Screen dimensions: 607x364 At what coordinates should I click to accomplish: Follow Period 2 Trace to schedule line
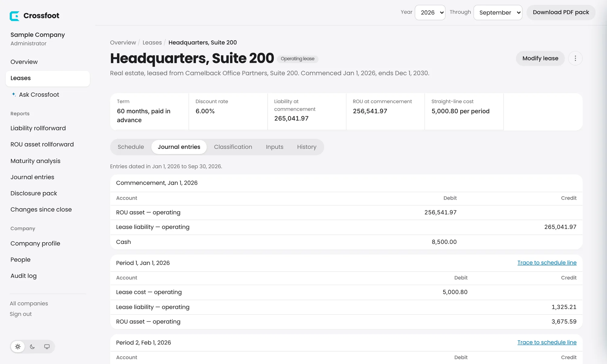[x=547, y=342]
